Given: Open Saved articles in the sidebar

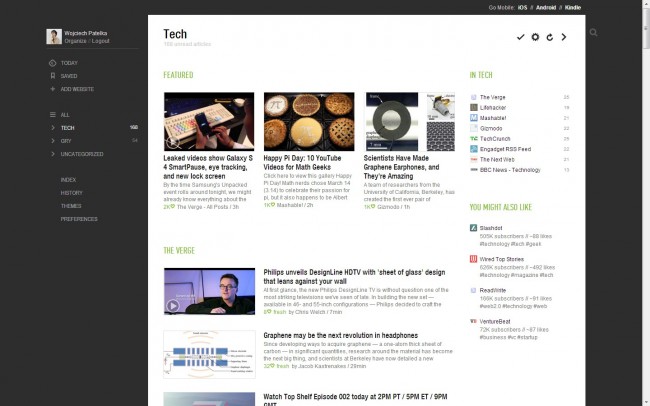Looking at the screenshot, I should point(69,76).
